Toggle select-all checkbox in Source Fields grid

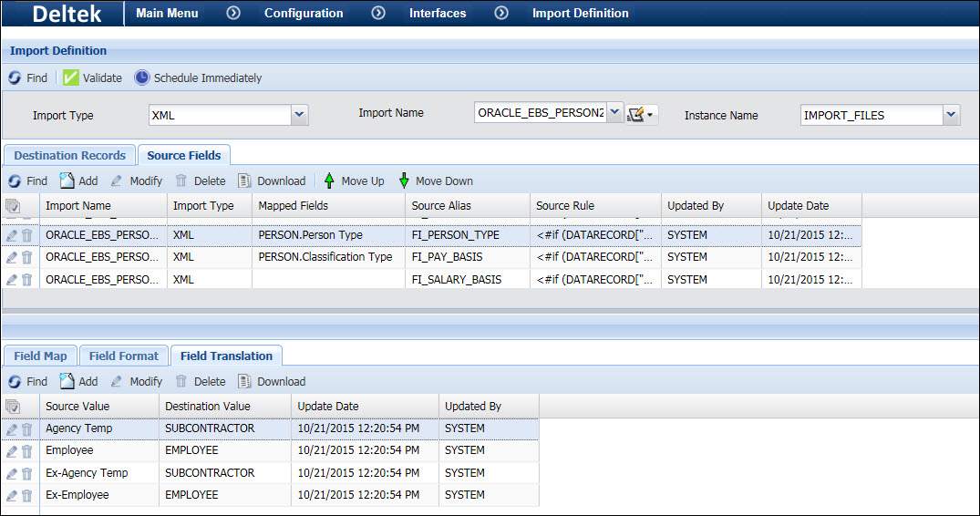(x=13, y=206)
